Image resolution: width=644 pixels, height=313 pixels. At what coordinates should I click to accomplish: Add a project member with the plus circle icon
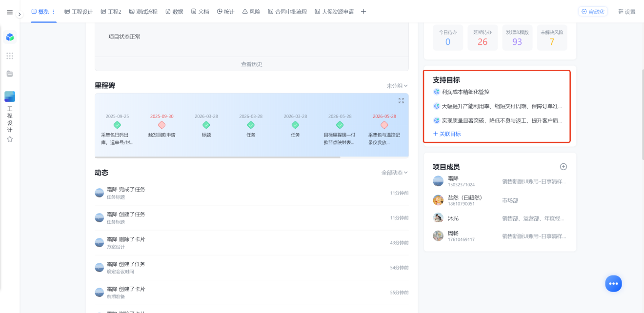(563, 167)
